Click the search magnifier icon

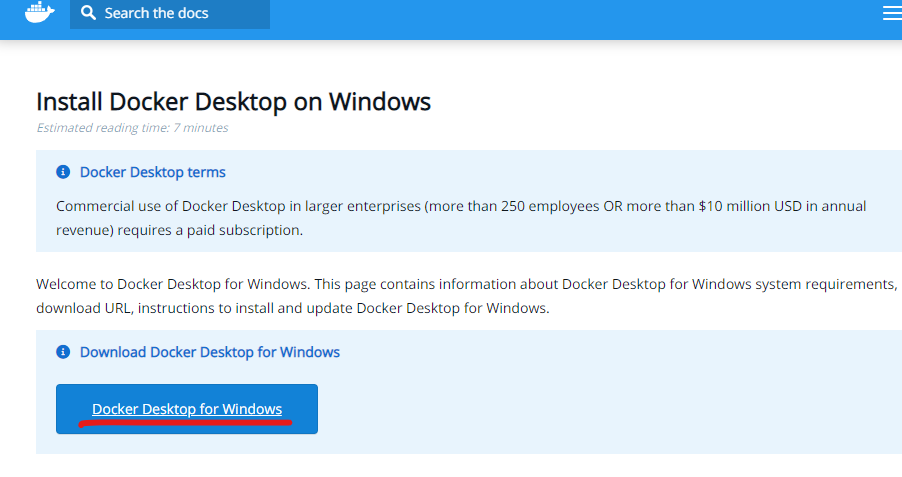pyautogui.click(x=88, y=13)
